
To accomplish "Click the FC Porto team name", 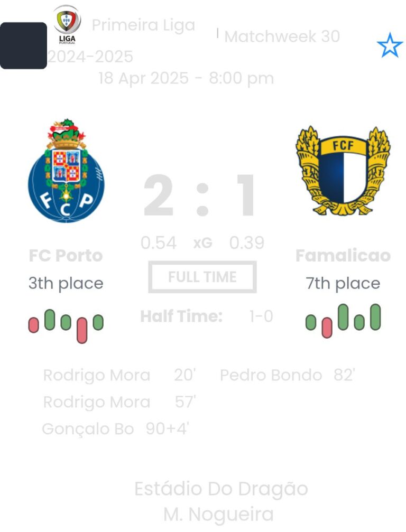I will [66, 256].
